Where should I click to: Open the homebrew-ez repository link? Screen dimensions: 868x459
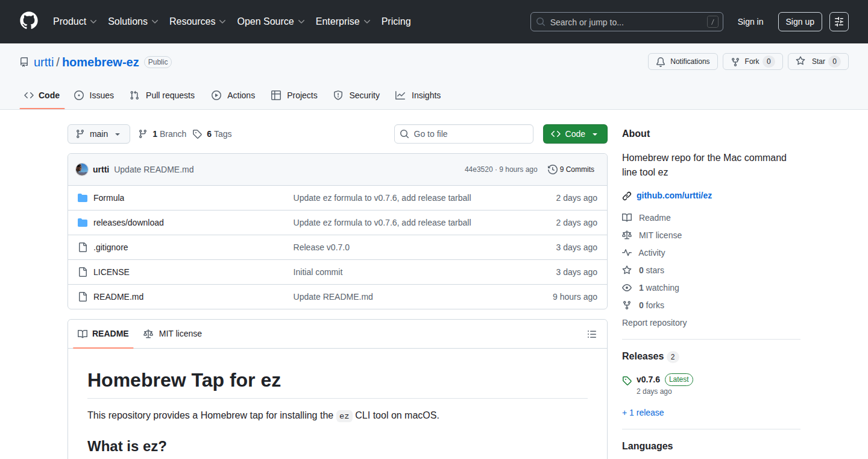101,62
